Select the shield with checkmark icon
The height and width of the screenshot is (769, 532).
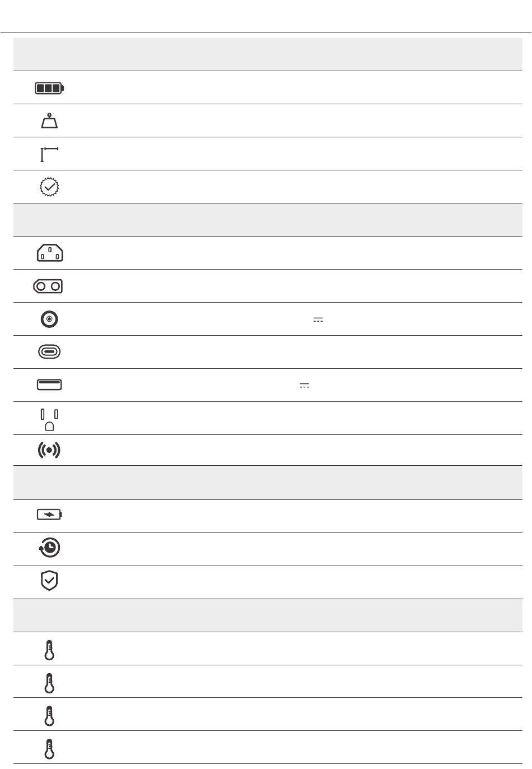pos(50,581)
